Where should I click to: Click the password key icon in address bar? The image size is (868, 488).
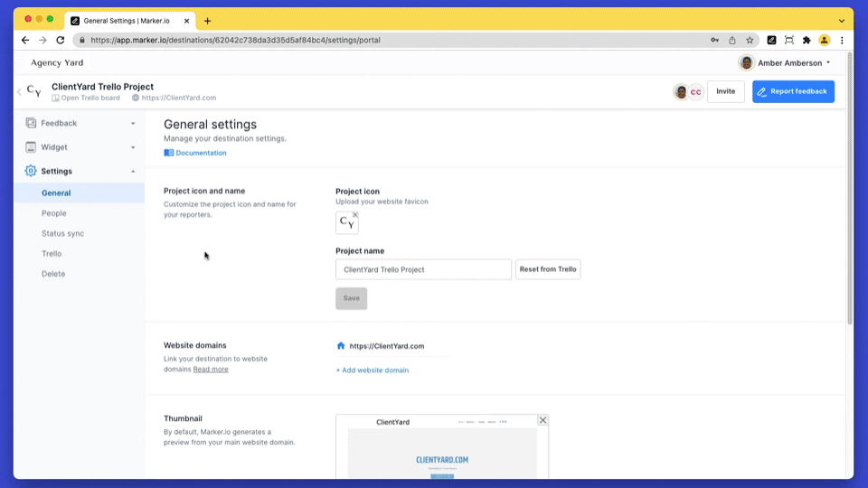point(714,40)
